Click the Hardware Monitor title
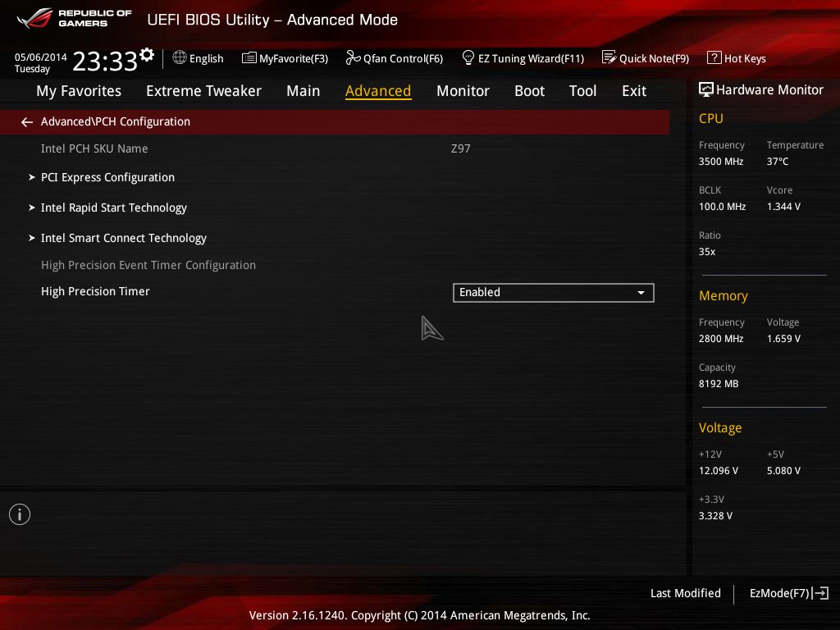This screenshot has height=630, width=840. (x=769, y=90)
